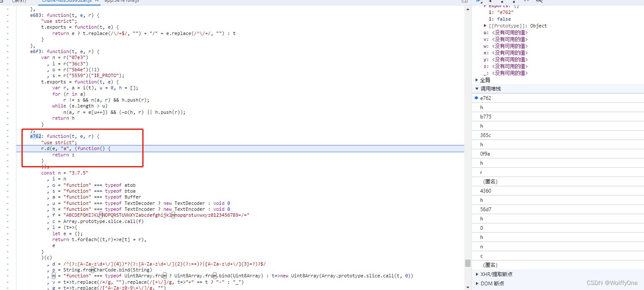
Task: Collapse the 调用堆栈 section
Action: tap(476, 89)
